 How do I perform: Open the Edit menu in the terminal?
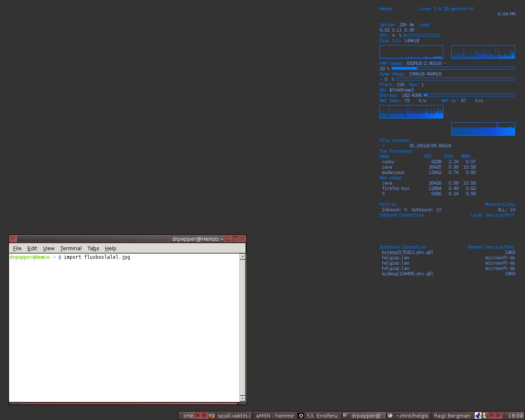pos(32,248)
